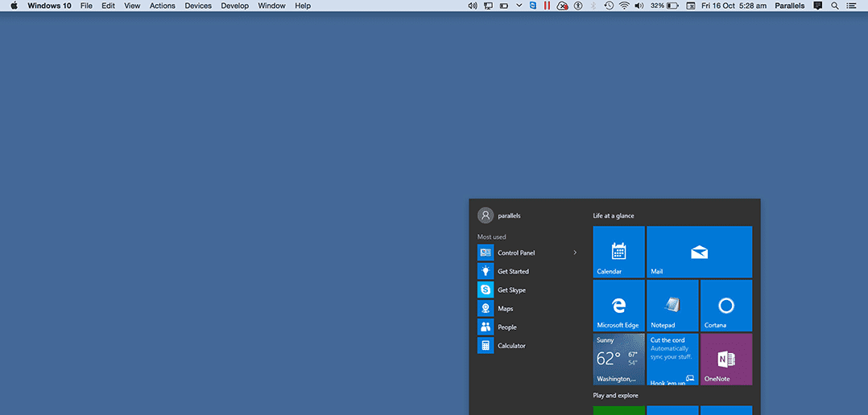868x415 pixels.
Task: Open the Edit menu
Action: pyautogui.click(x=108, y=6)
